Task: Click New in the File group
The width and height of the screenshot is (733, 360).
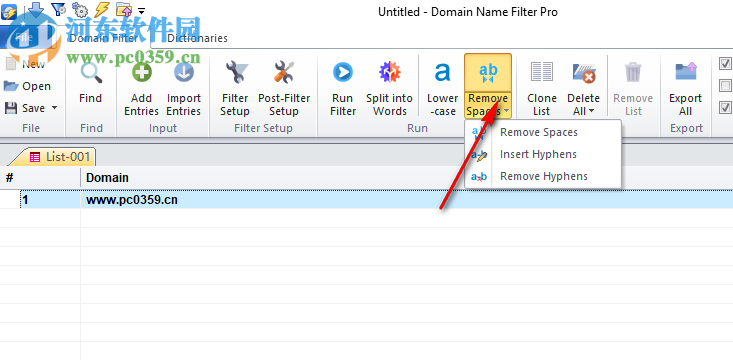Action: click(x=25, y=64)
